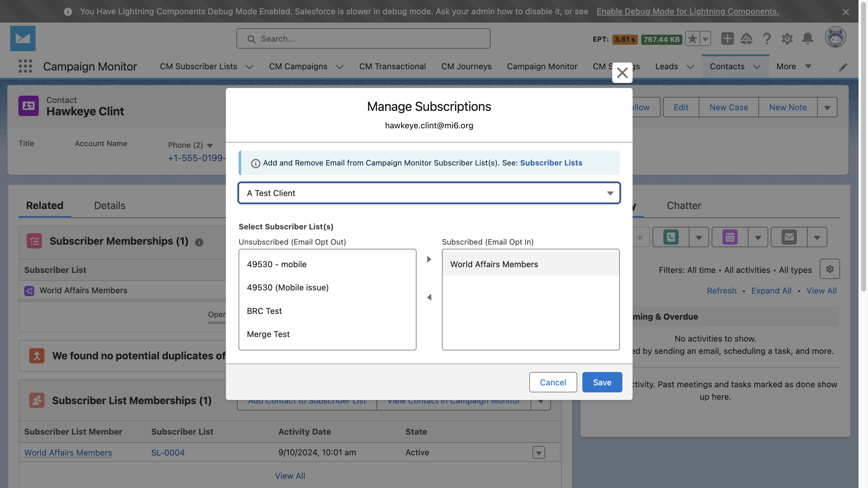The width and height of the screenshot is (868, 488).
Task: Open the More navigation menu
Action: click(794, 66)
